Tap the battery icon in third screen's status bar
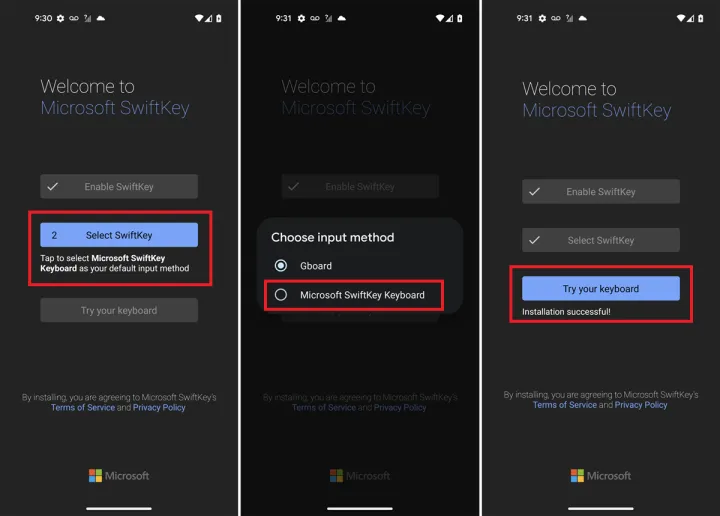Image resolution: width=720 pixels, height=516 pixels. tap(700, 18)
